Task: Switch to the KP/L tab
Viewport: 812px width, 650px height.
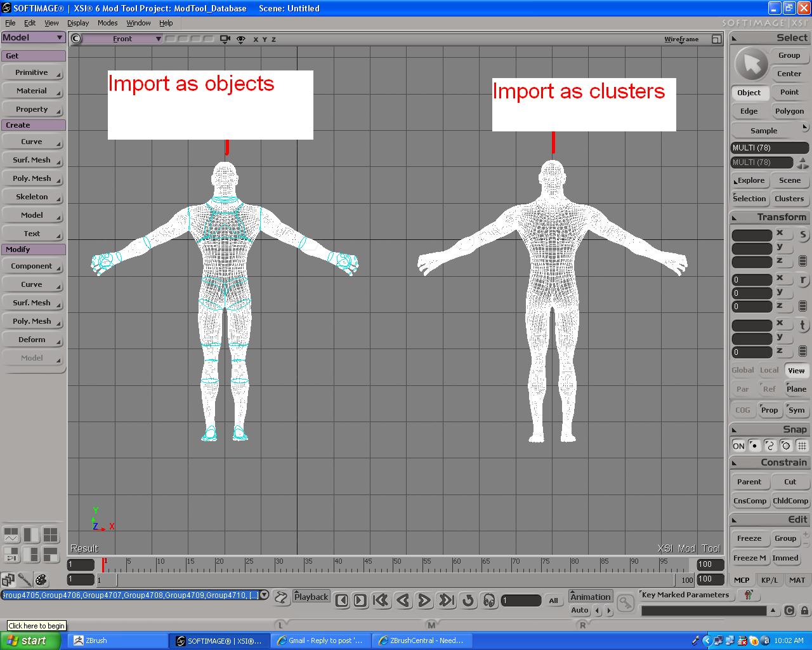Action: tap(769, 580)
